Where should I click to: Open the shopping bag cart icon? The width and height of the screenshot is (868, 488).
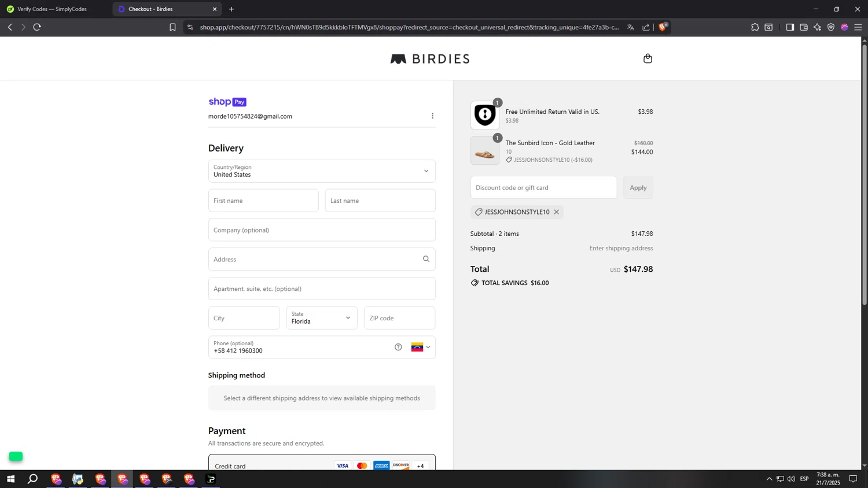coord(648,58)
